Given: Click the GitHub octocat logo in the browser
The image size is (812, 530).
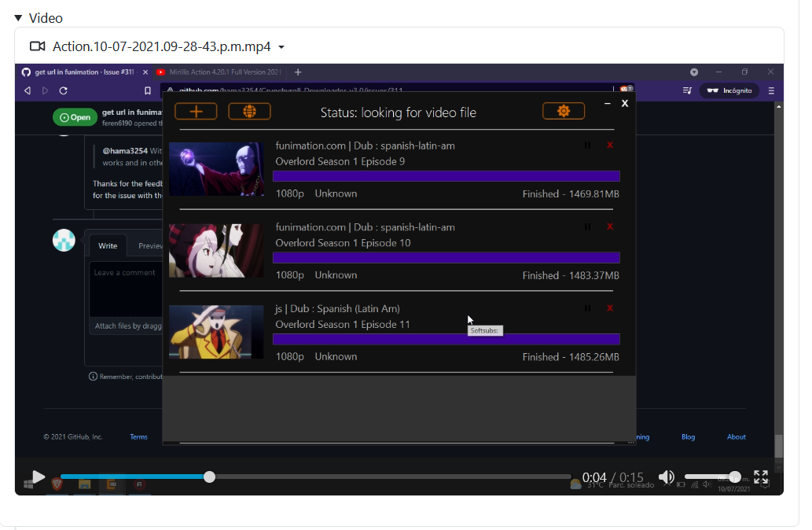Looking at the screenshot, I should coord(24,72).
